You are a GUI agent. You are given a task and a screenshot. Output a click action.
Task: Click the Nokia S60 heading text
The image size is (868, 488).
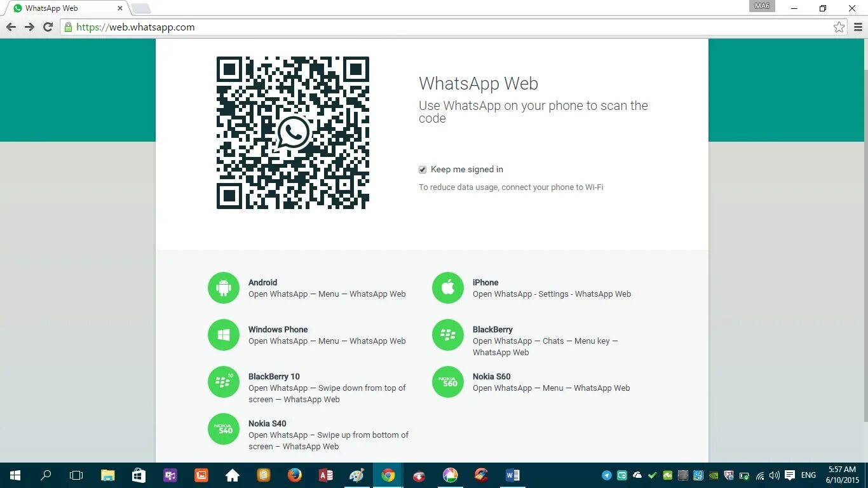tap(491, 377)
